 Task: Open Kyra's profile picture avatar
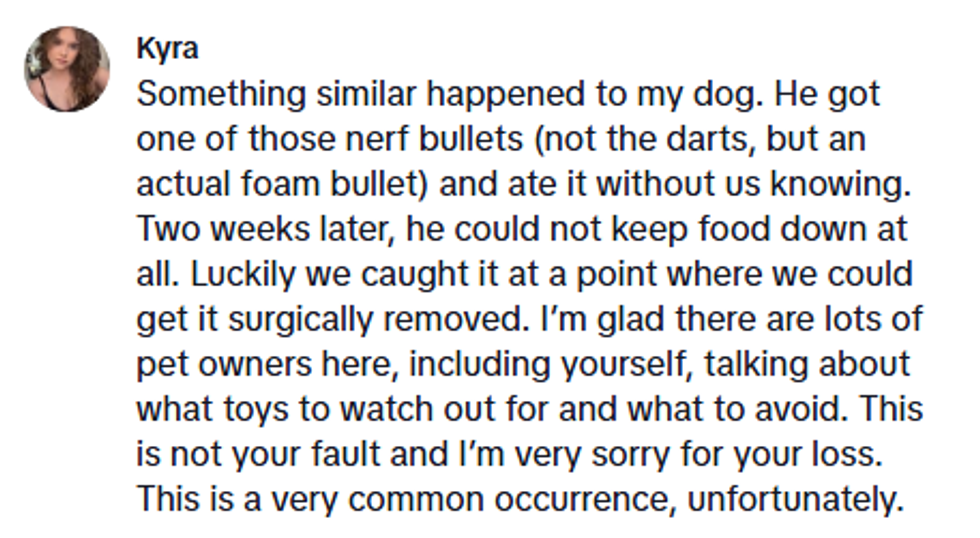(67, 69)
